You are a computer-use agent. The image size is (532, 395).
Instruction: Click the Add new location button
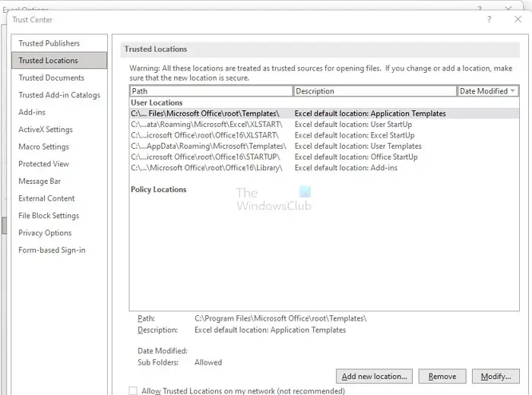coord(374,376)
